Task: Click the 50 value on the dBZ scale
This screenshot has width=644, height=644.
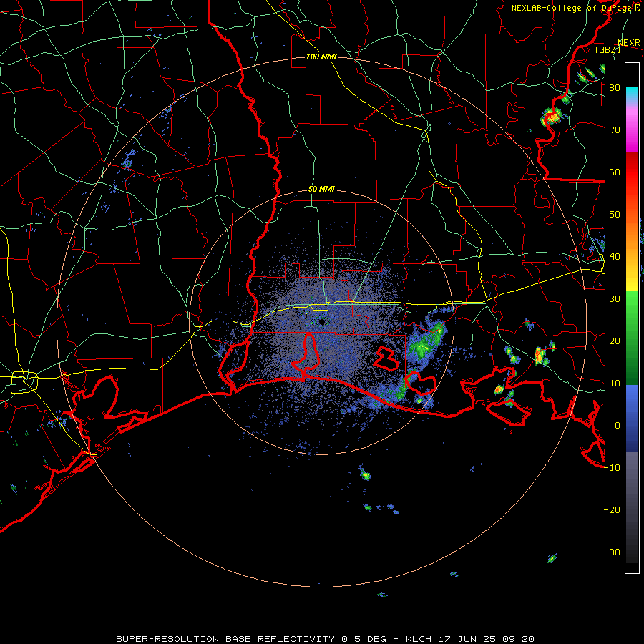Action: click(615, 215)
